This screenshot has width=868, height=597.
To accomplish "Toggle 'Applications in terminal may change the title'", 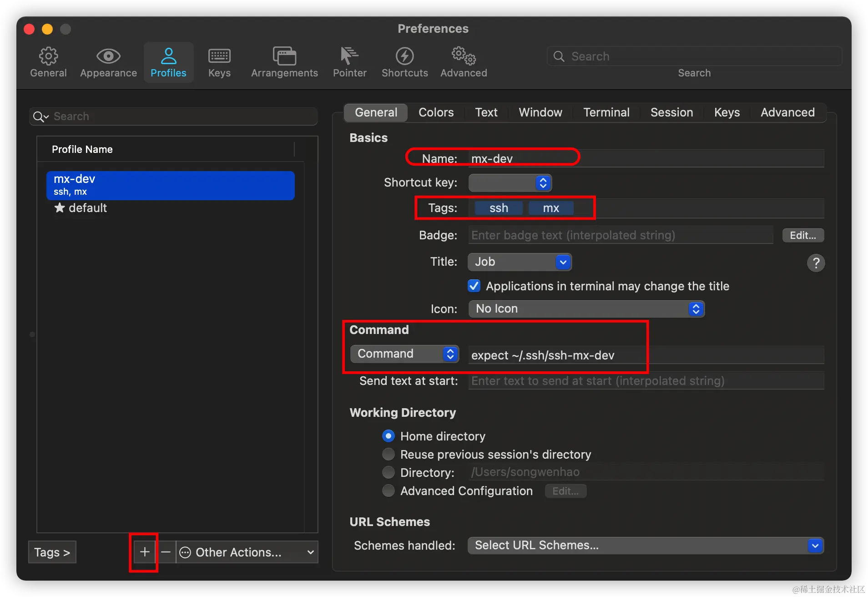I will point(474,286).
